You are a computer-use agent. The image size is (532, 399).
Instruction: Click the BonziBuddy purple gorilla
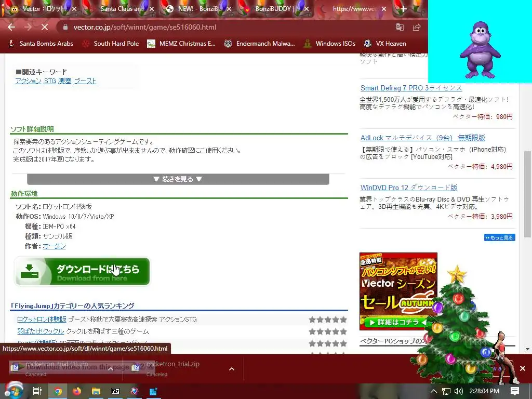pos(480,49)
